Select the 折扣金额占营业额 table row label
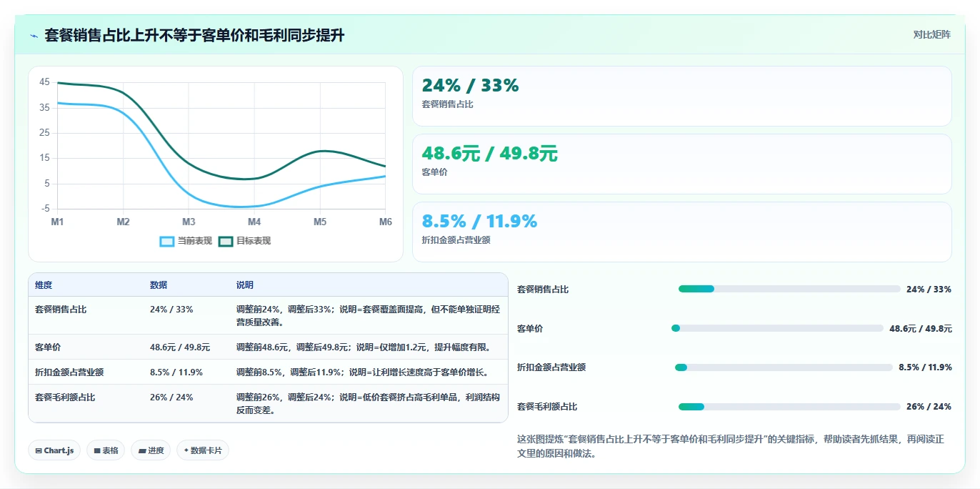Viewport: 980px width, 489px height. click(69, 372)
